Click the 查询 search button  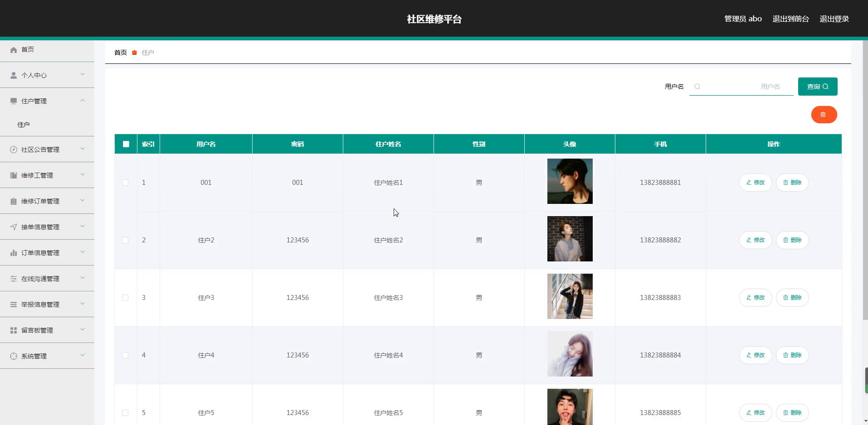pyautogui.click(x=818, y=87)
